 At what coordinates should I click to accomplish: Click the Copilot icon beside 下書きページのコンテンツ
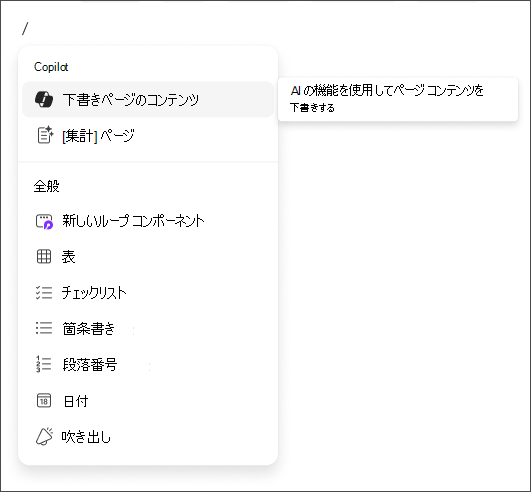click(x=44, y=100)
